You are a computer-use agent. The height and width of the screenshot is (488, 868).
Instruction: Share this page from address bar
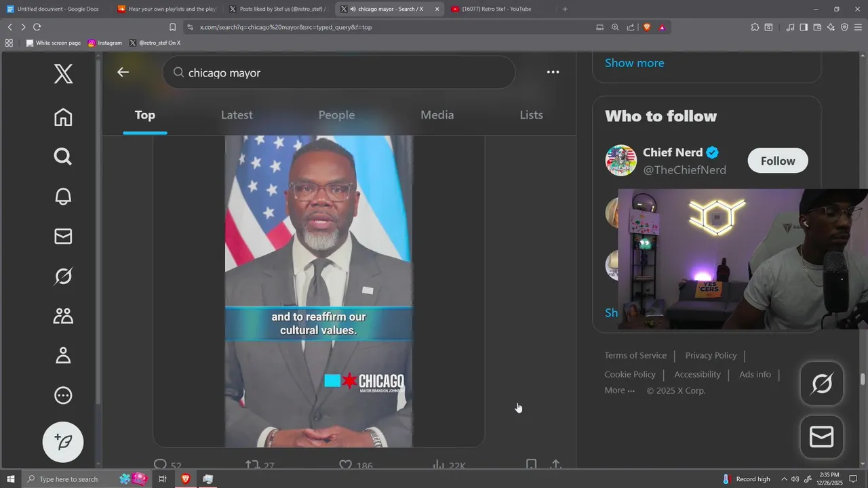click(x=631, y=27)
